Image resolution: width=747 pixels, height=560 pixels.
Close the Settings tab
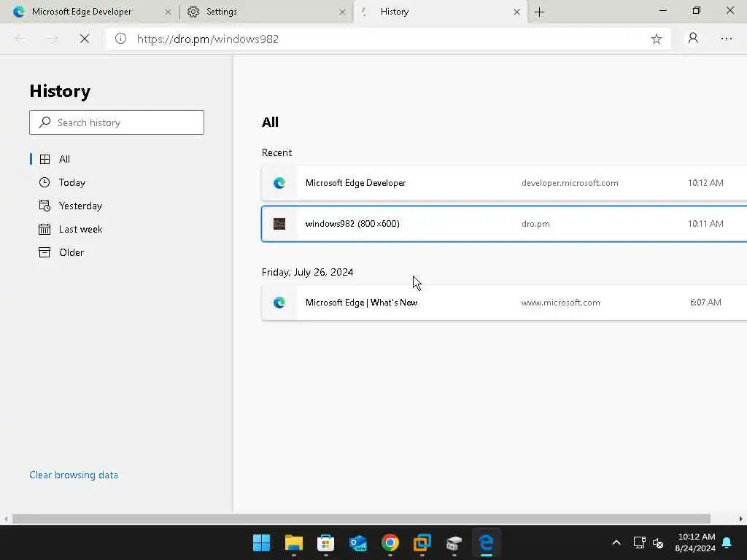coord(342,12)
